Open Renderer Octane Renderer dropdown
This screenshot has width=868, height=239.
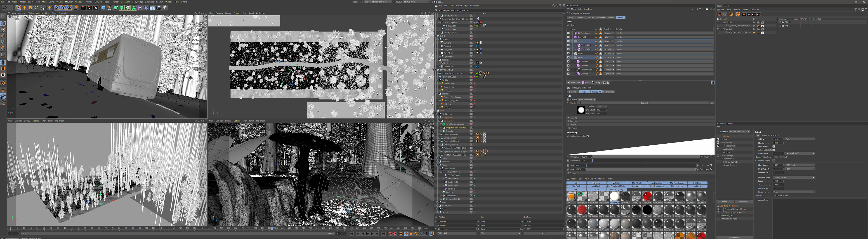click(x=739, y=131)
